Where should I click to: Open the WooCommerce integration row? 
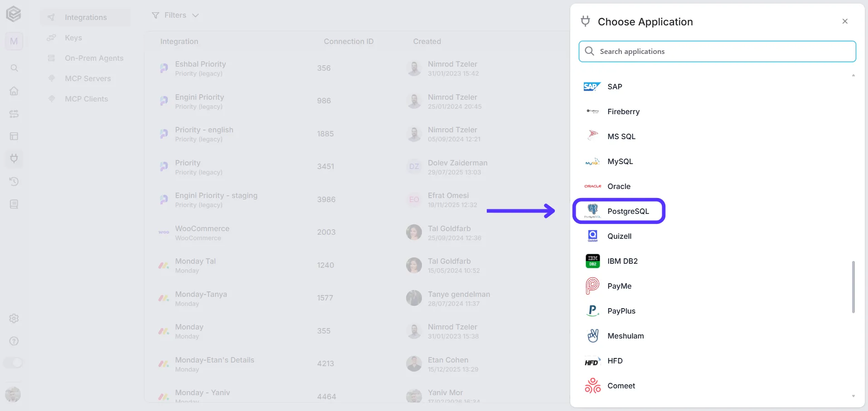click(357, 233)
